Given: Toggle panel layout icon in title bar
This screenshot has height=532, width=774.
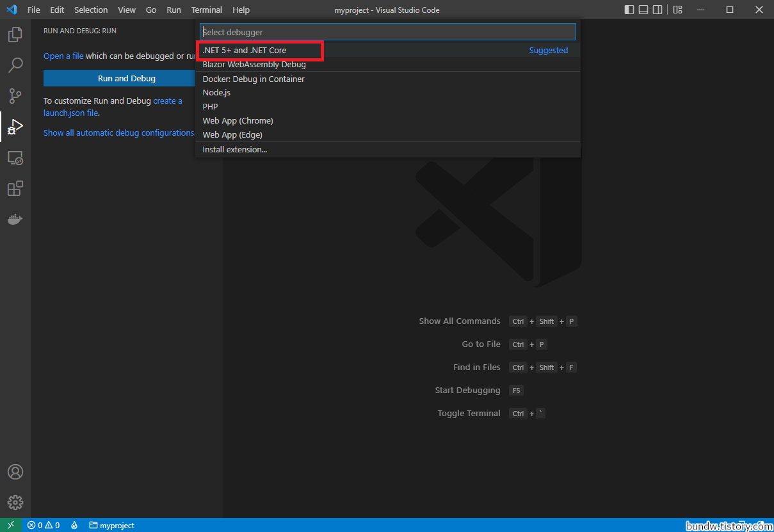Looking at the screenshot, I should [x=643, y=10].
